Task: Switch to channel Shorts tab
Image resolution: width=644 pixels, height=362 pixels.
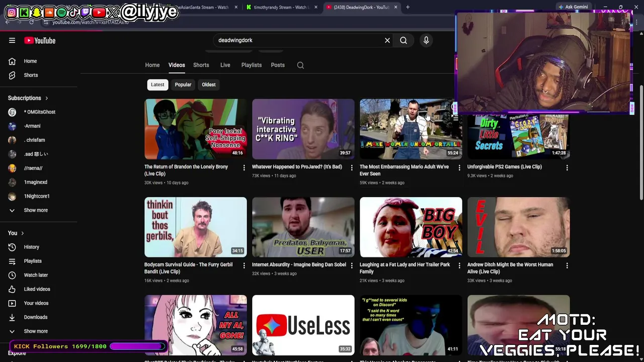Action: [201, 65]
